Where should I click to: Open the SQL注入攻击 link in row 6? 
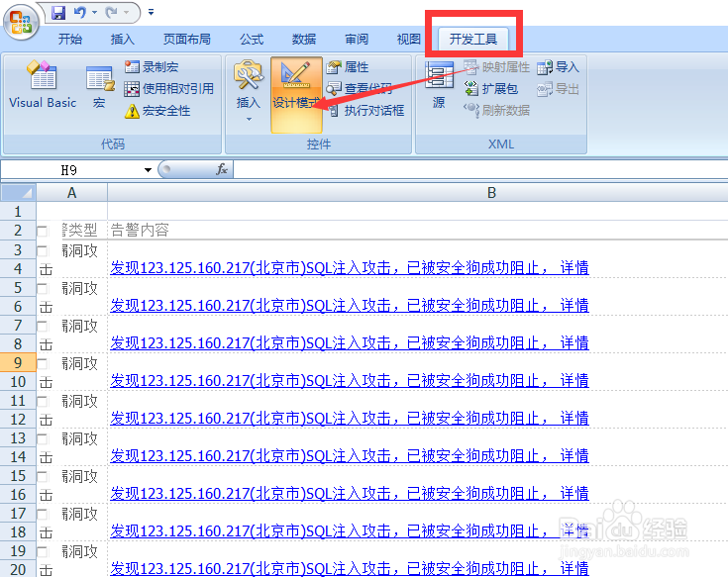pos(350,305)
